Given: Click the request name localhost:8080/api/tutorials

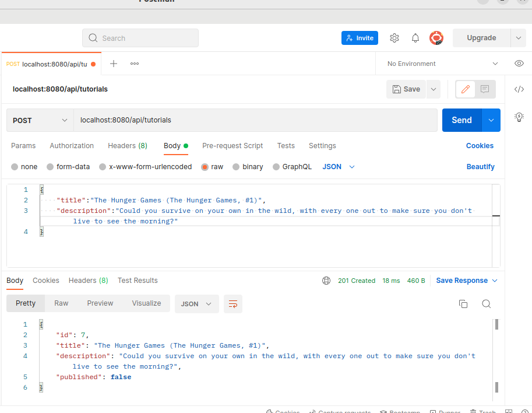Looking at the screenshot, I should point(60,89).
